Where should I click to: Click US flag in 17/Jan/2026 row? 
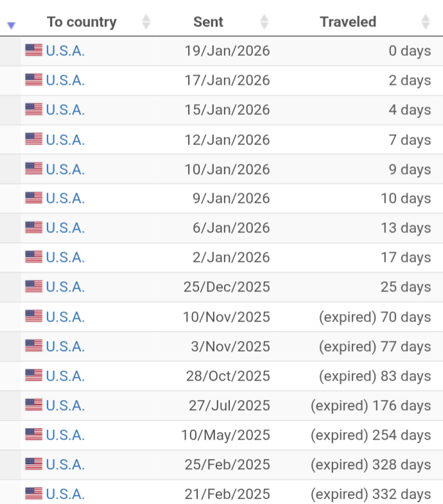tap(33, 80)
